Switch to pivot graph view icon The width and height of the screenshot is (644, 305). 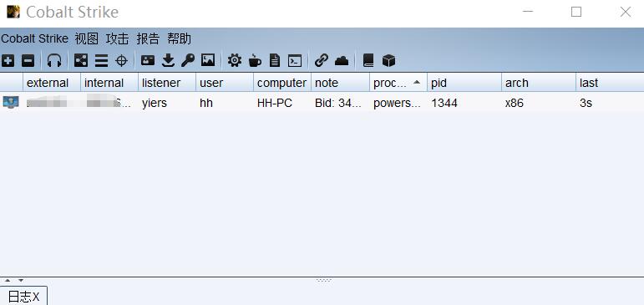pos(81,61)
